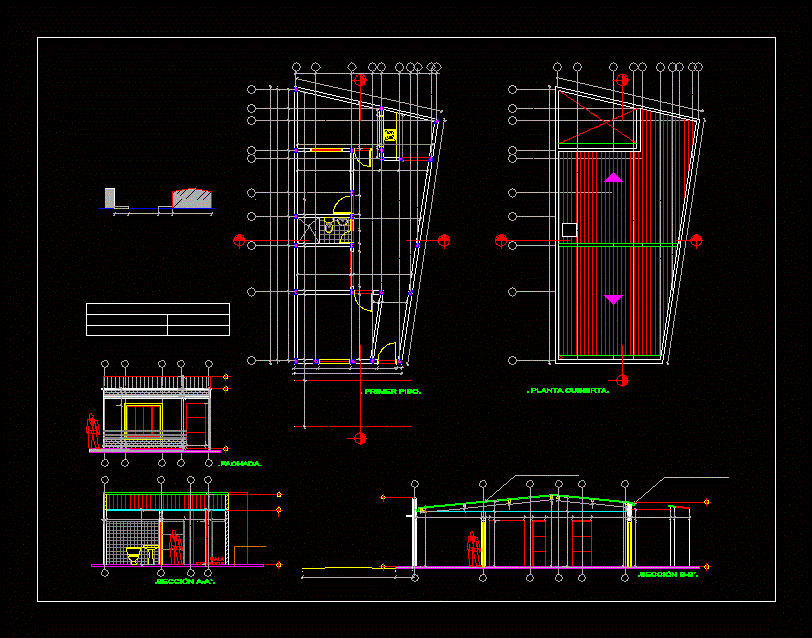
Task: Select the empty white title block table
Action: 158,320
